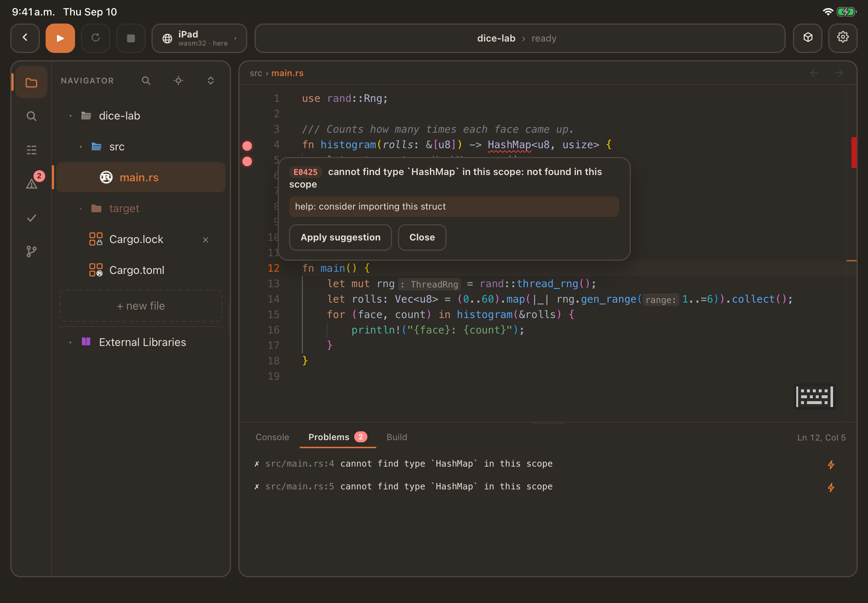The image size is (868, 603).
Task: Open the search panel from the sidebar
Action: (31, 116)
